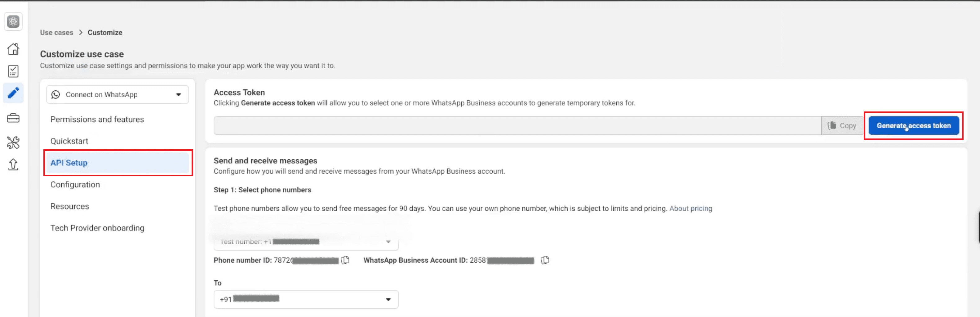Click the Copy access token button

(842, 126)
